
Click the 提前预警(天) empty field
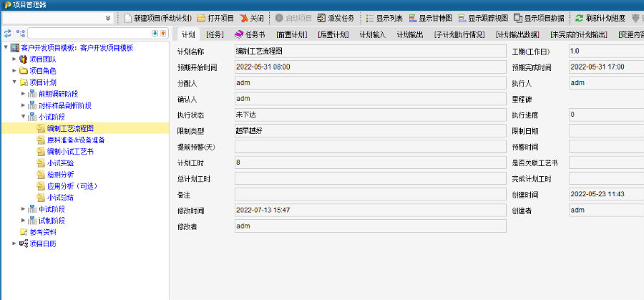[x=371, y=147]
